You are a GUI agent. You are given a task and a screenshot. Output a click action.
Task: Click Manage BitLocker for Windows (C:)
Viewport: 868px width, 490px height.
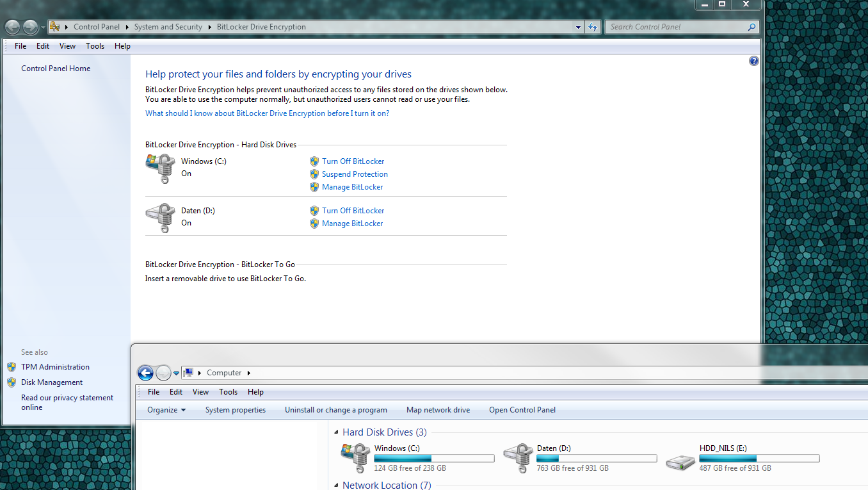click(352, 187)
